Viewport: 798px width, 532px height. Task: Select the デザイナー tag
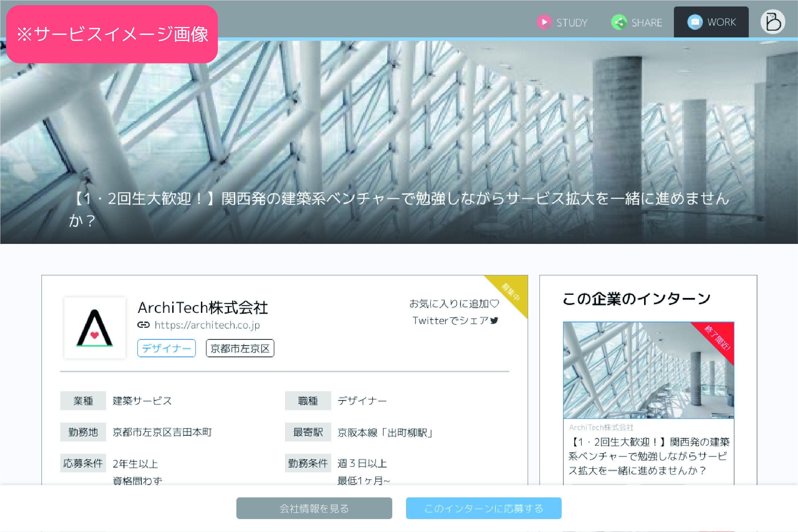166,348
